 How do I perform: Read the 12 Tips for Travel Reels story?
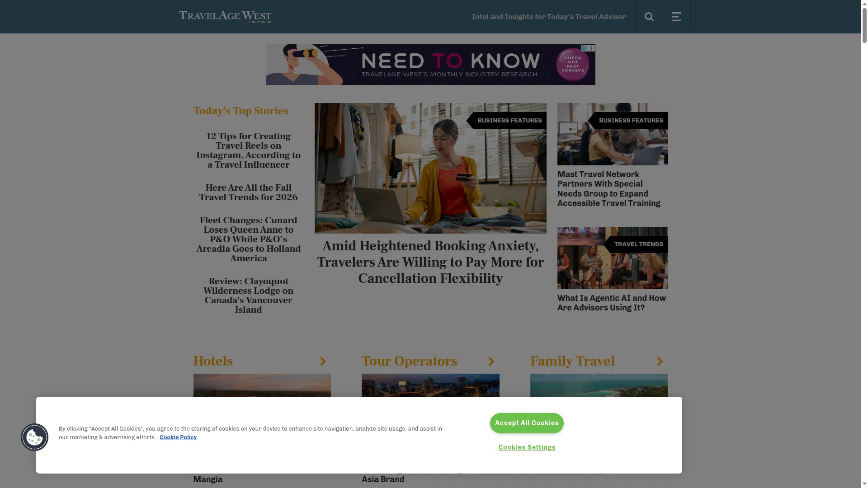pyautogui.click(x=248, y=150)
